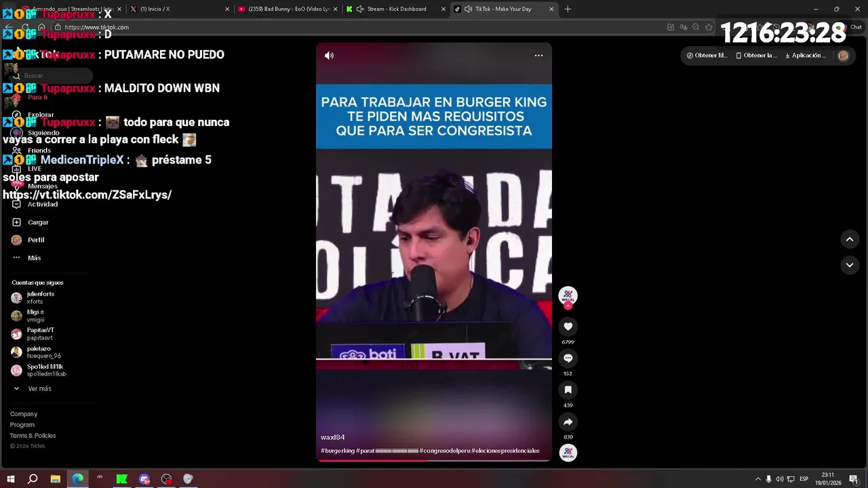868x488 pixels.
Task: Open the split screen/apps toolbar icon
Action: click(671, 27)
